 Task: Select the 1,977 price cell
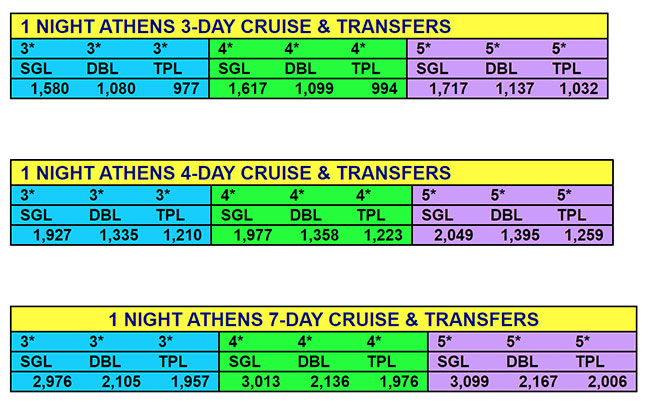252,236
